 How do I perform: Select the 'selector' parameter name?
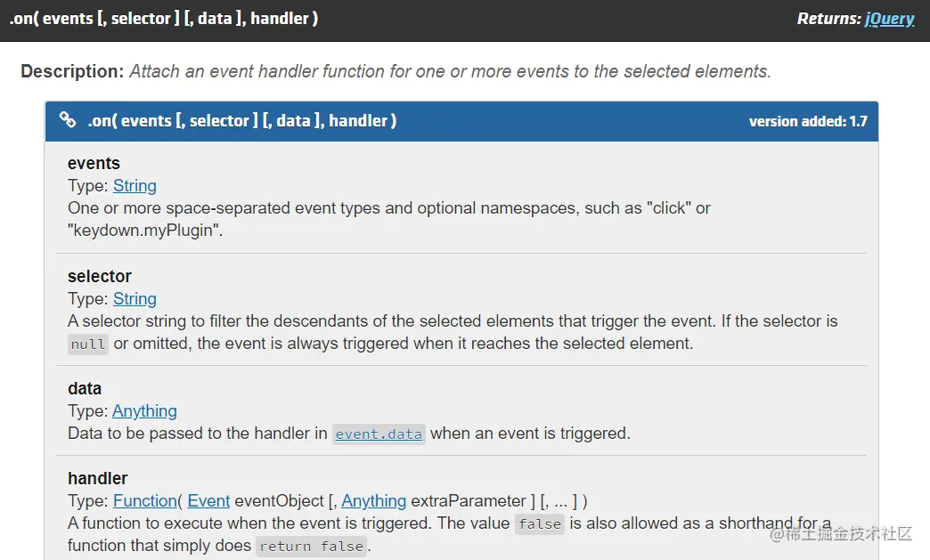click(x=100, y=276)
